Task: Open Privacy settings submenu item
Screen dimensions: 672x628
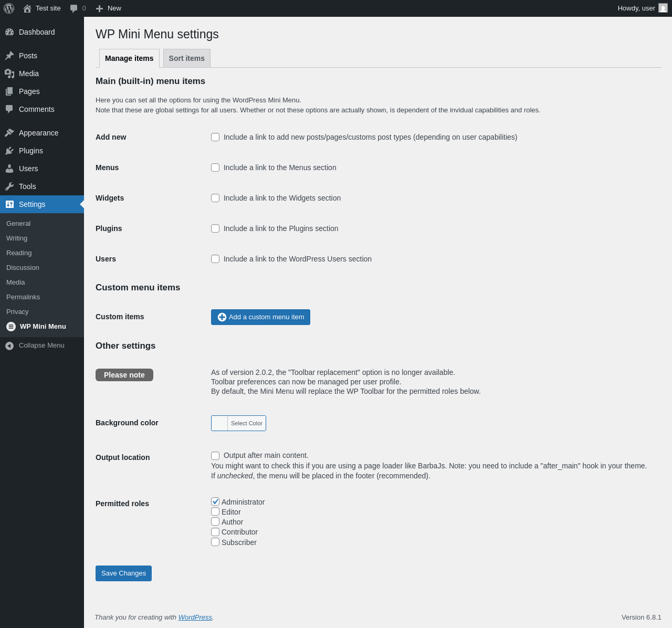Action: (x=17, y=311)
